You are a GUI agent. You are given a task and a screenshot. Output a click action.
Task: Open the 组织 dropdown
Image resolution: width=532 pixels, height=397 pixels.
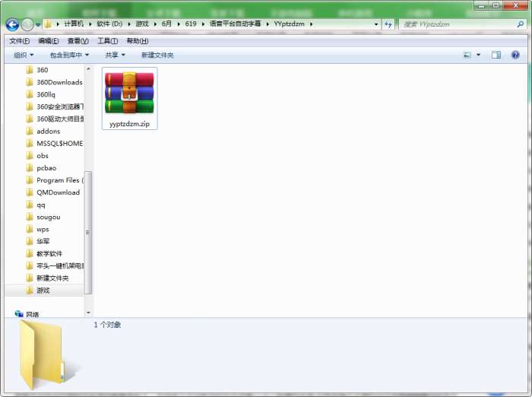click(24, 55)
